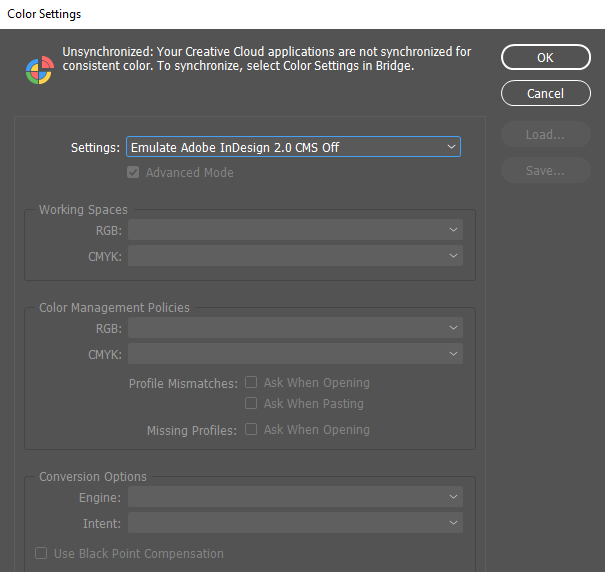Click the color sync status icon
Image resolution: width=605 pixels, height=572 pixels.
tap(39, 70)
